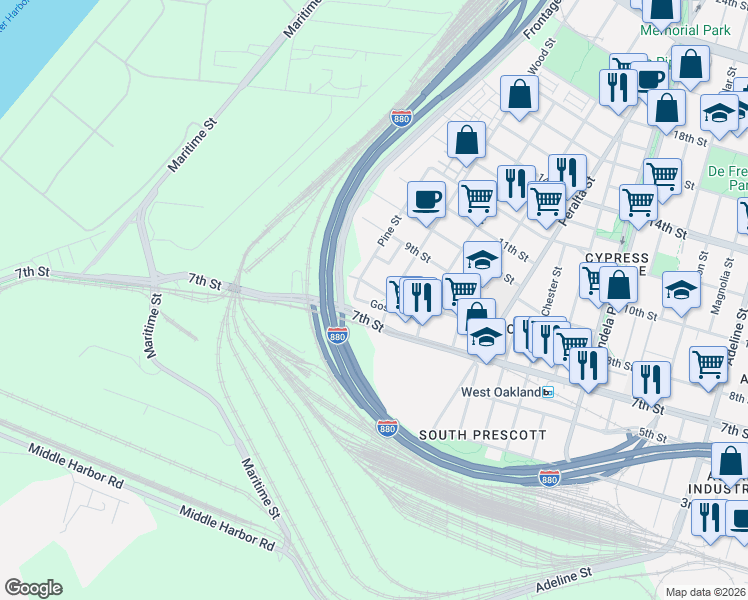The height and width of the screenshot is (600, 748).
Task: Click the I-880 shield below 5th St
Action: tap(549, 478)
